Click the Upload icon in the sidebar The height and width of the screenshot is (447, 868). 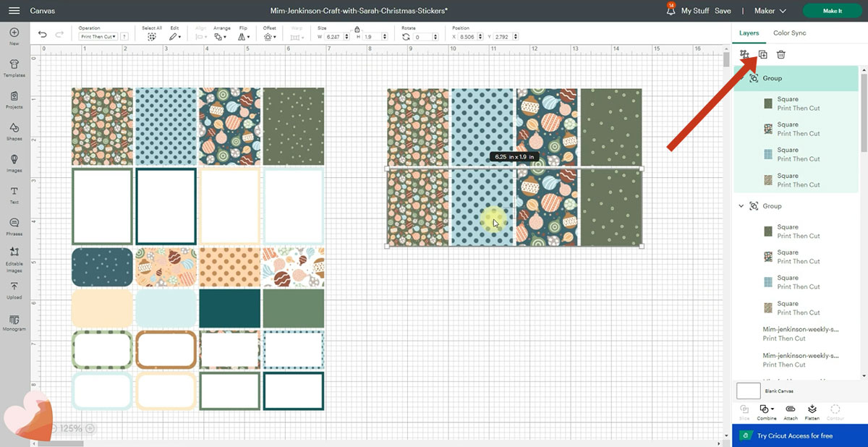14,289
